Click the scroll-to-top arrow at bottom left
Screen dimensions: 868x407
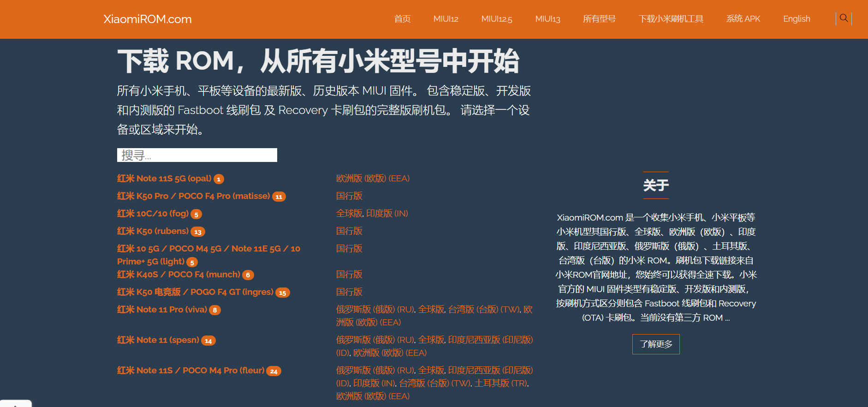[x=15, y=404]
